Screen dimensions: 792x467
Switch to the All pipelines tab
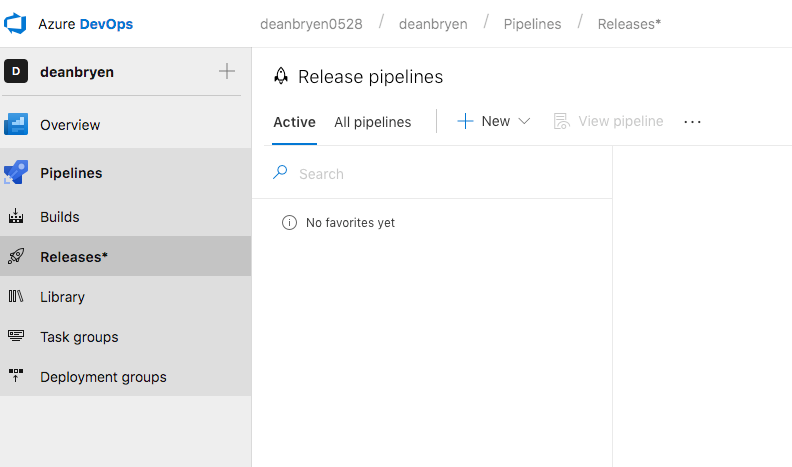tap(372, 122)
